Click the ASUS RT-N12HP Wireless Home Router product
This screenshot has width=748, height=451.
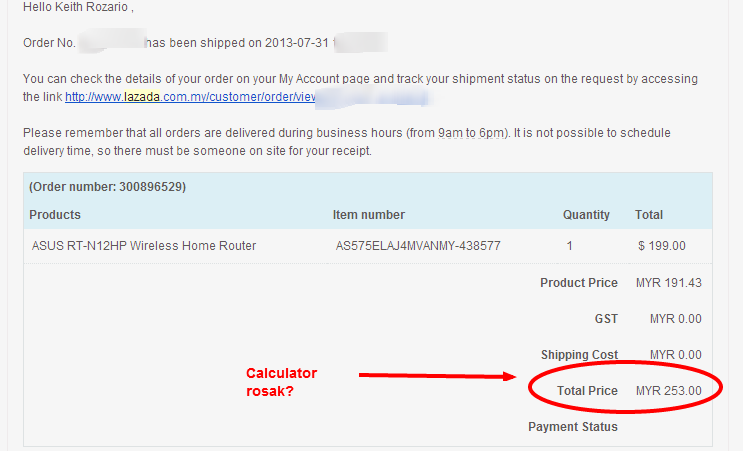[144, 246]
